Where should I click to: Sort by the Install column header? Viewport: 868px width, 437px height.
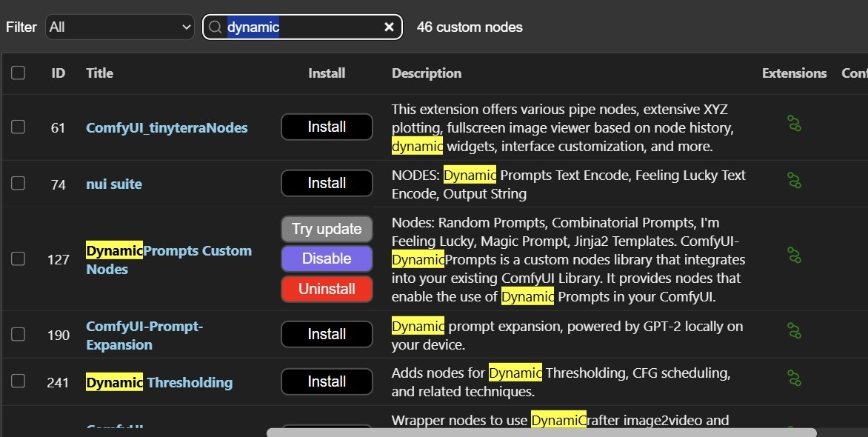point(327,73)
